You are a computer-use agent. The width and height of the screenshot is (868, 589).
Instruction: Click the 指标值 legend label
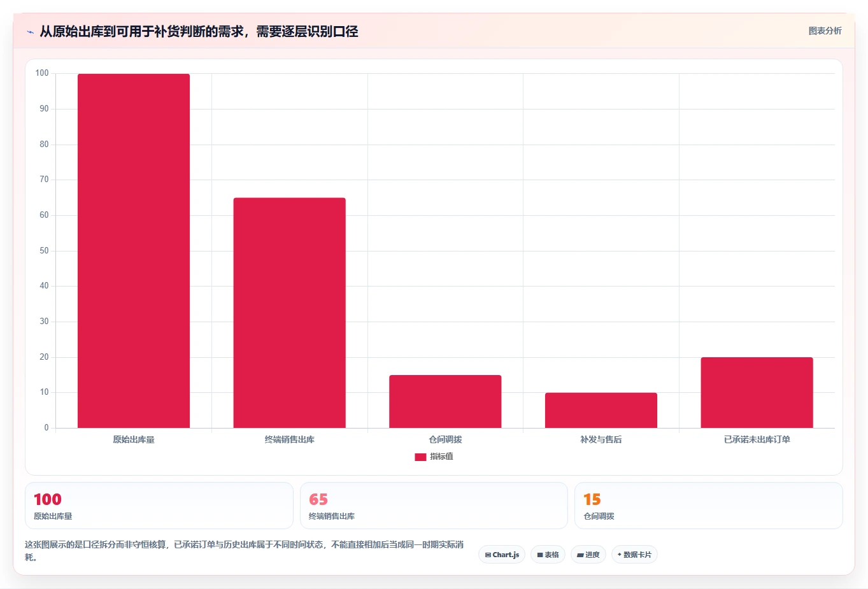pyautogui.click(x=441, y=457)
